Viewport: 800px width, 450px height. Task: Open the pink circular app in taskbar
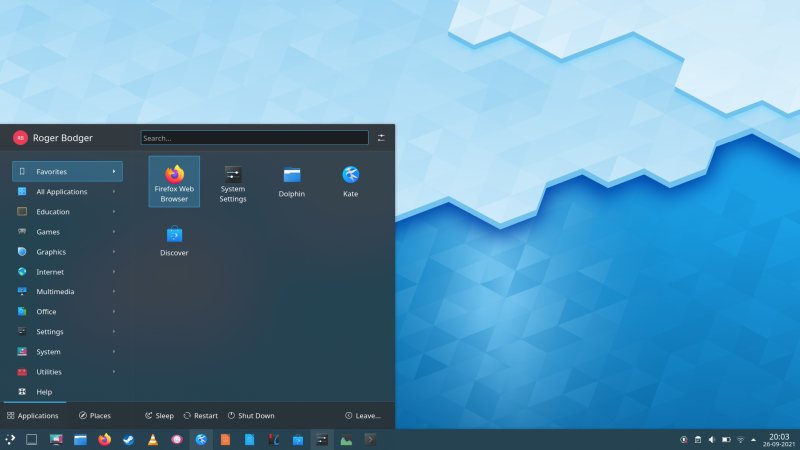point(177,439)
